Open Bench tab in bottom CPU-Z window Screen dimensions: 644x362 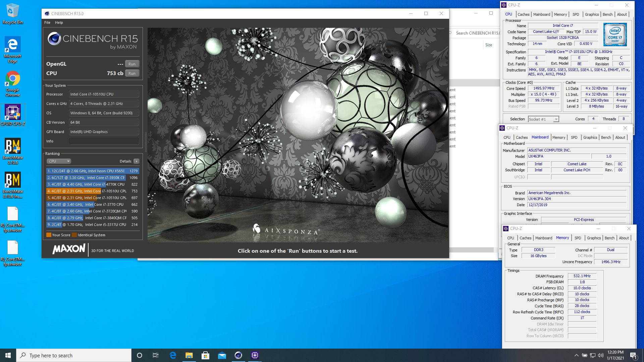pos(610,238)
